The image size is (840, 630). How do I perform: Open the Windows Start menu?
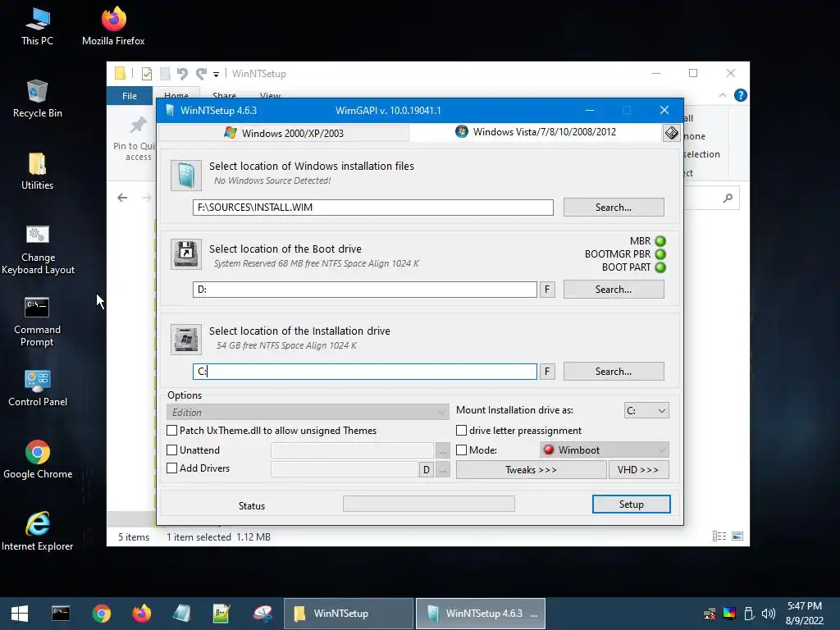point(20,614)
